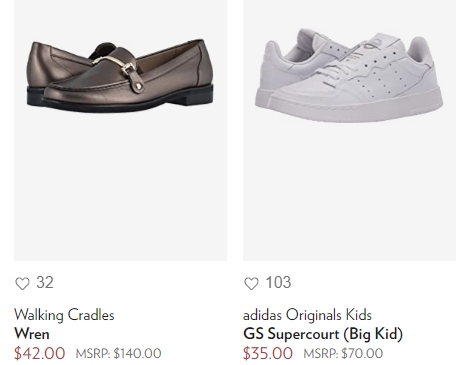Screen dimensions: 462x365
Task: Select the MSRP: $140.00 text
Action: point(118,353)
